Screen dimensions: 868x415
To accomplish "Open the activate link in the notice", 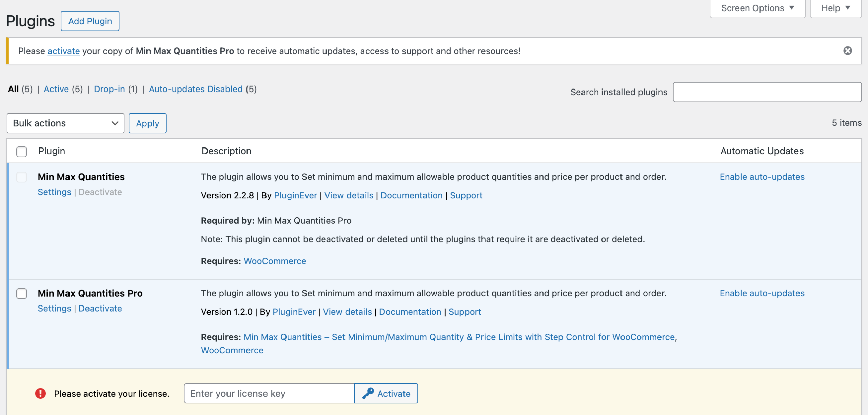I will tap(63, 51).
